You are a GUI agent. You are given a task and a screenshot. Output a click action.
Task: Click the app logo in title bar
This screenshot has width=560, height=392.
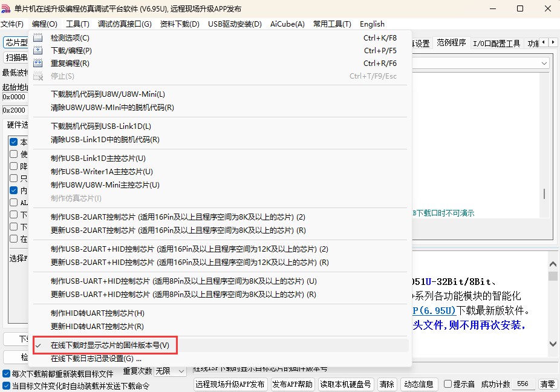(5, 8)
